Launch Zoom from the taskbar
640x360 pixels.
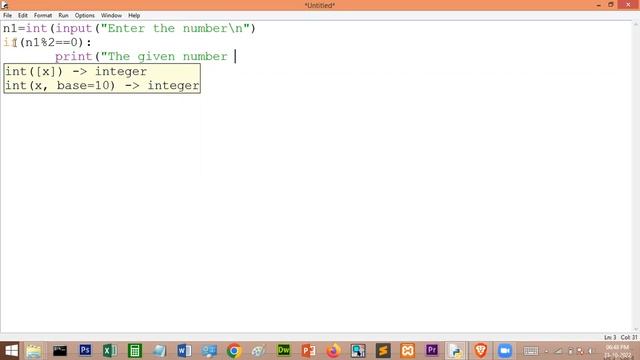[x=505, y=351]
